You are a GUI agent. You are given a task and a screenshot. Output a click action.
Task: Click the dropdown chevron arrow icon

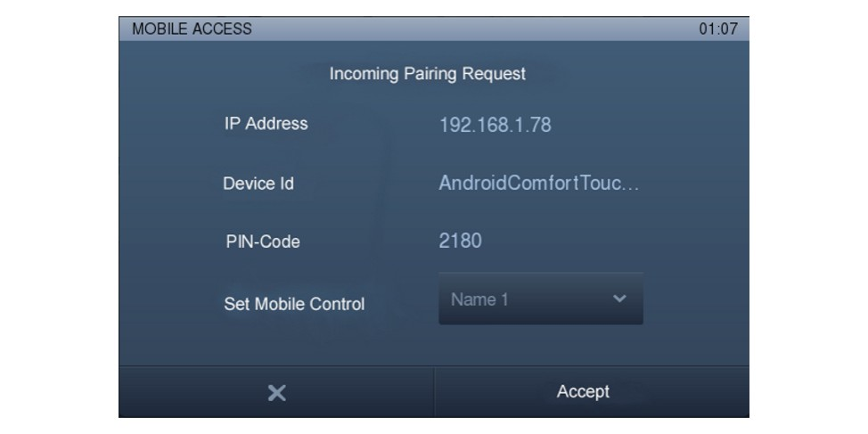[x=619, y=299]
